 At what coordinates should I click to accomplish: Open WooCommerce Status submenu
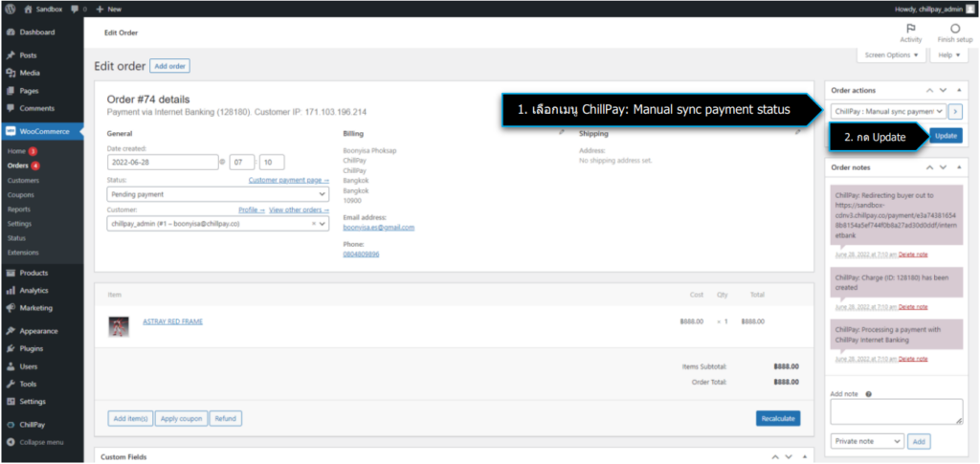(x=17, y=238)
